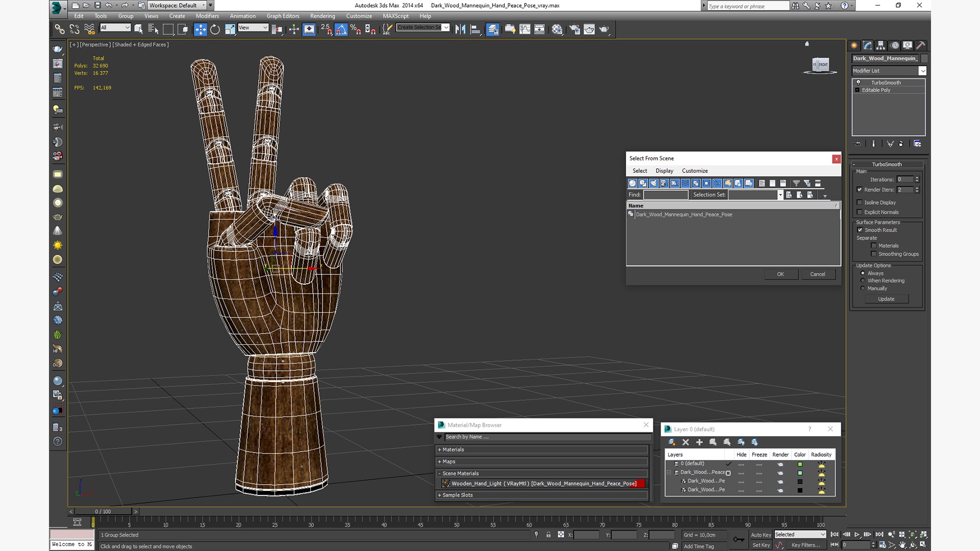
Task: Toggle Display Cameras filter in Select From Scene
Action: click(664, 183)
